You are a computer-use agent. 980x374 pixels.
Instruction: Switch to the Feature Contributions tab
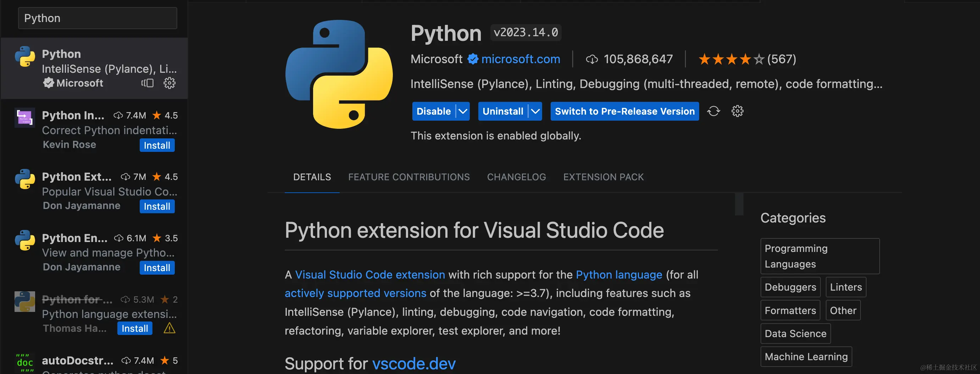408,177
